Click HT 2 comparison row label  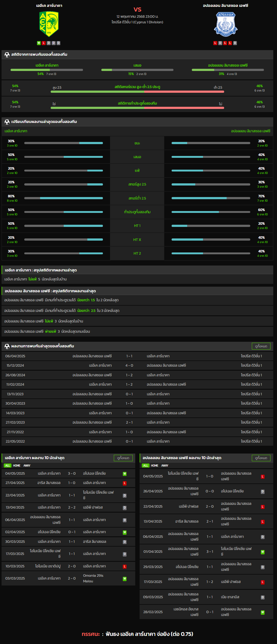pyautogui.click(x=137, y=253)
